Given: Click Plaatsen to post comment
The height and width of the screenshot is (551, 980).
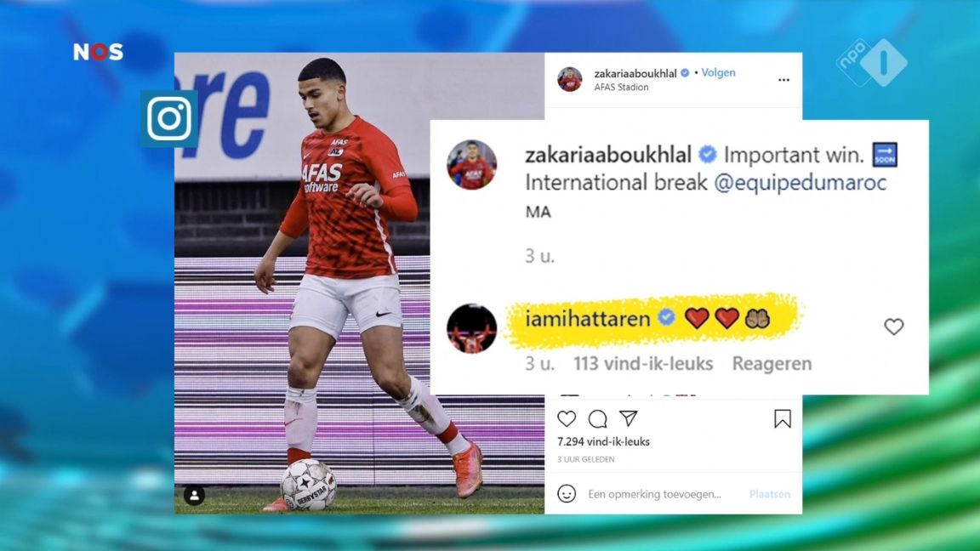Looking at the screenshot, I should [770, 494].
